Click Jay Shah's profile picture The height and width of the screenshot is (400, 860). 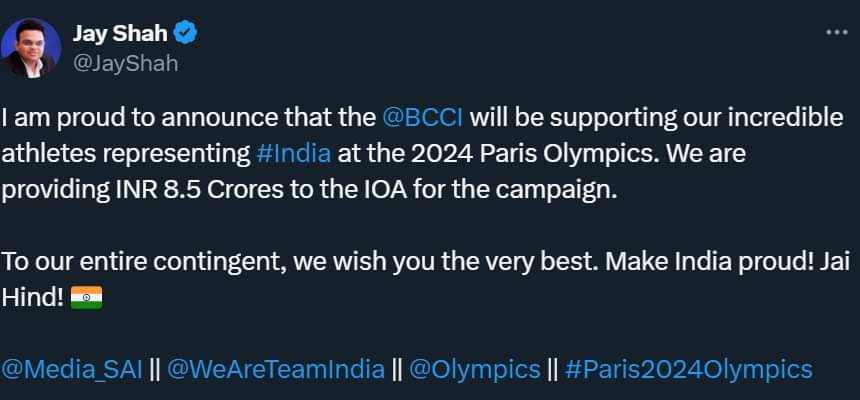click(x=30, y=48)
